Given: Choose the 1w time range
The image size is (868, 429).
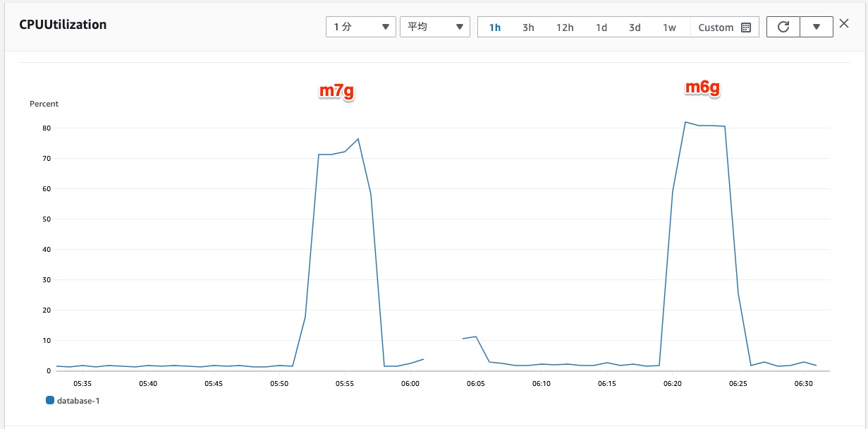Looking at the screenshot, I should click(x=669, y=28).
